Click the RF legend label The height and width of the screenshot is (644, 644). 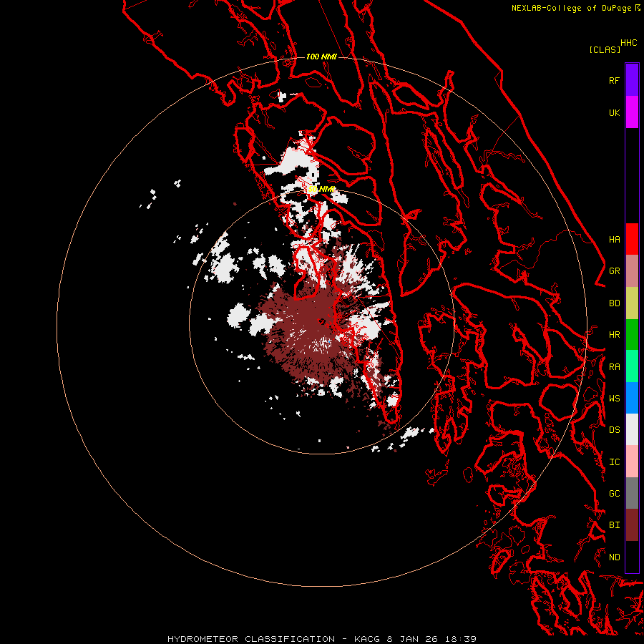click(x=614, y=80)
